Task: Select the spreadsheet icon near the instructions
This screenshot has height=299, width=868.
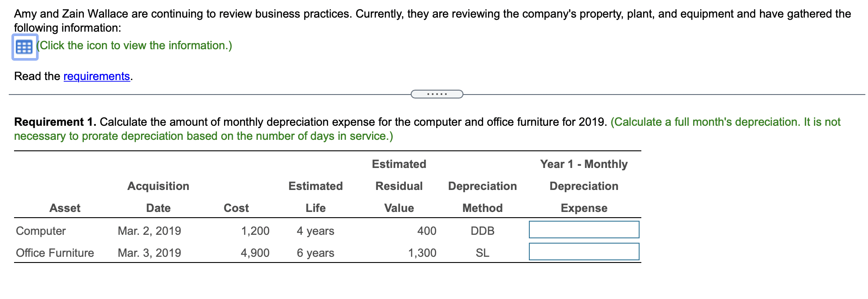Action: point(24,45)
